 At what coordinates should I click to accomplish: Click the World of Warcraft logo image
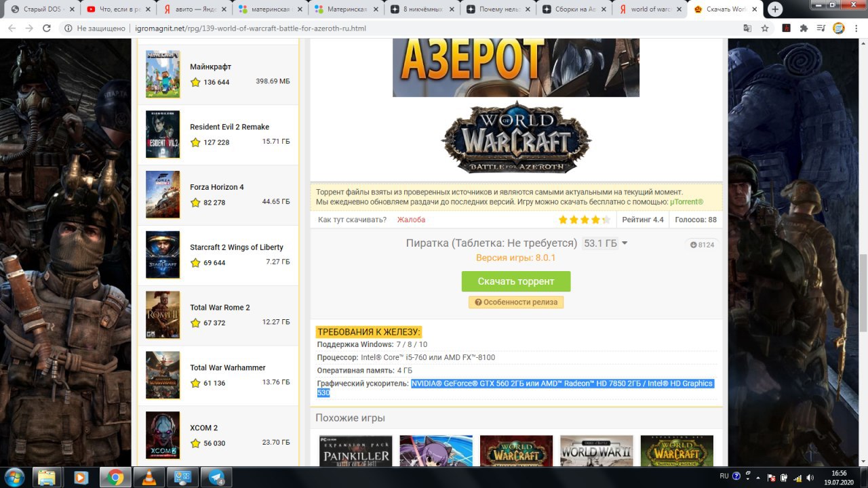coord(516,138)
